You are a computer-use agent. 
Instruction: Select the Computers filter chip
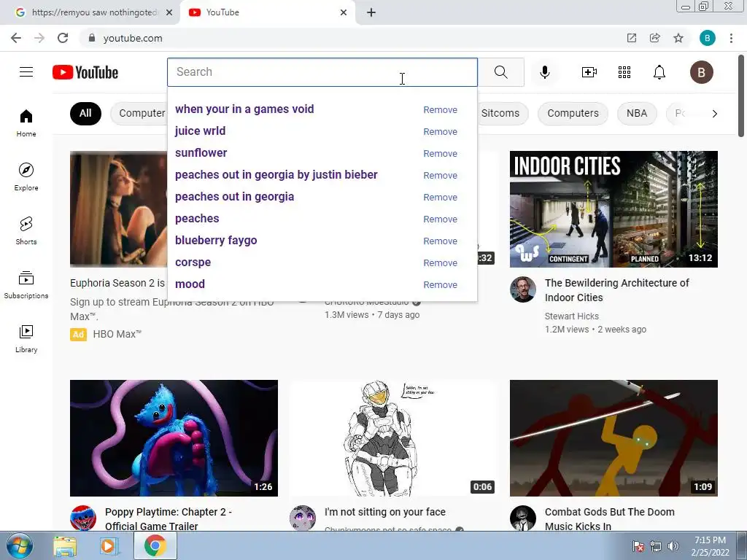pos(573,113)
